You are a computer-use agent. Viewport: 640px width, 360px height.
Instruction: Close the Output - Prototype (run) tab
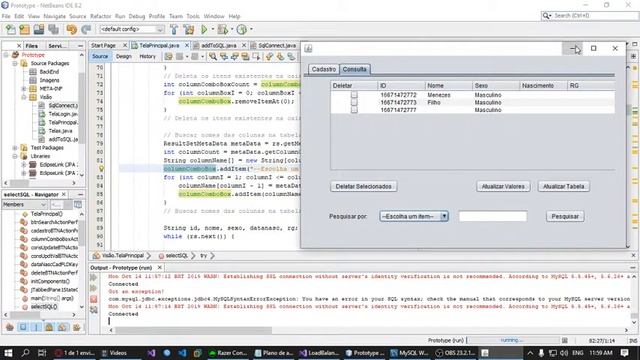click(160, 268)
